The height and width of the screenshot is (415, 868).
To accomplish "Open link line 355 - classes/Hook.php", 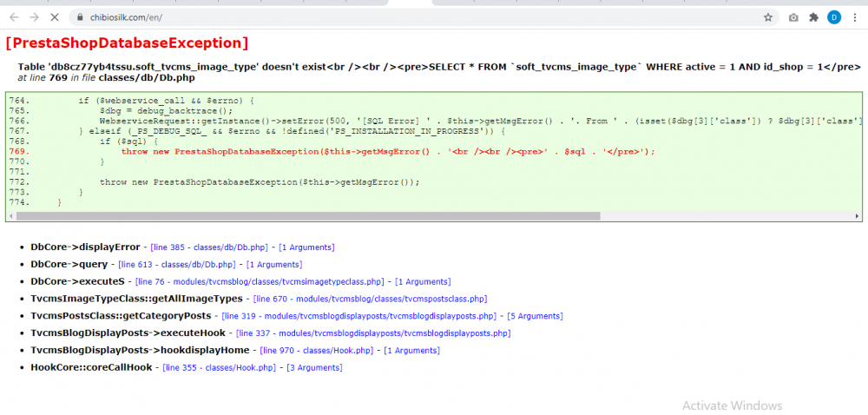I will coord(220,367).
